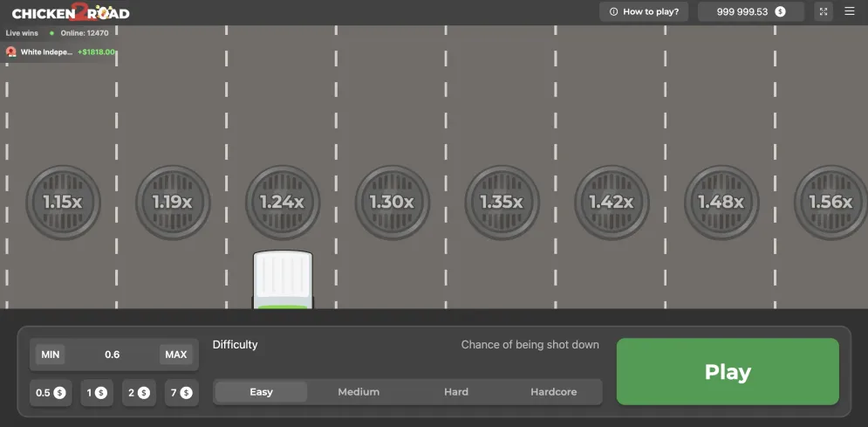Click the 1.30x manhole multiplier
The height and width of the screenshot is (427, 868).
point(392,202)
